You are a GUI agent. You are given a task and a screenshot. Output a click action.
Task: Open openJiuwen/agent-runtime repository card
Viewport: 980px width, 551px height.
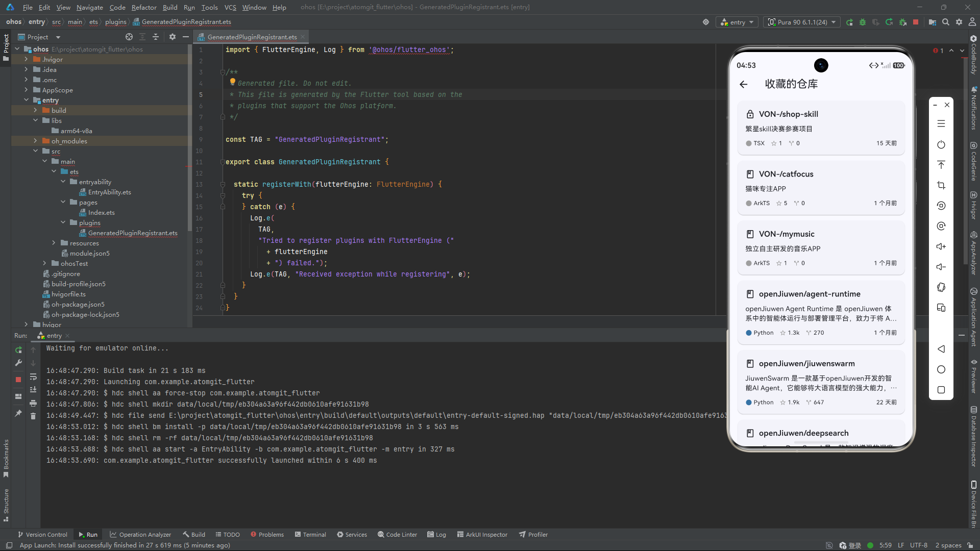click(x=821, y=312)
